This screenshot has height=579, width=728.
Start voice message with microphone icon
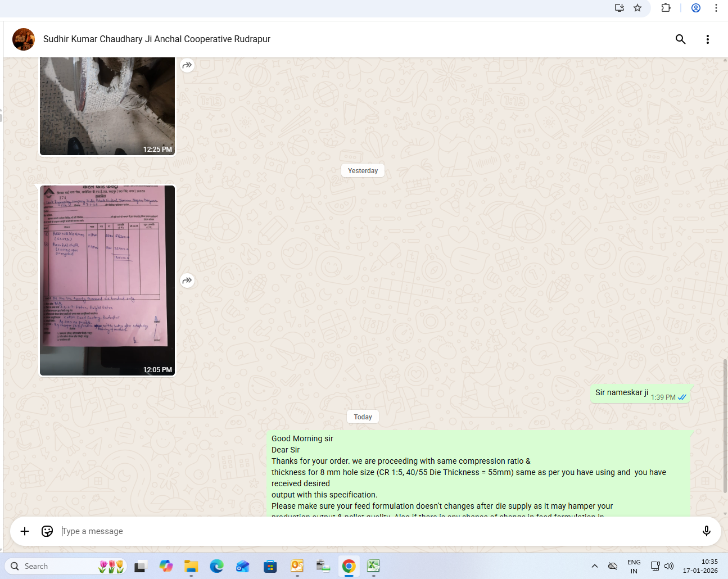(706, 531)
